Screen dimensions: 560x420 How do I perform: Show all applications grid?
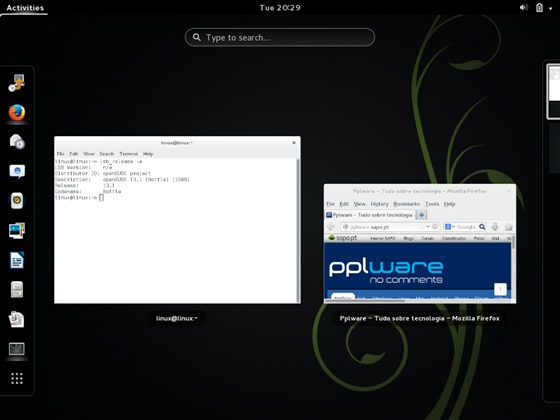(17, 378)
